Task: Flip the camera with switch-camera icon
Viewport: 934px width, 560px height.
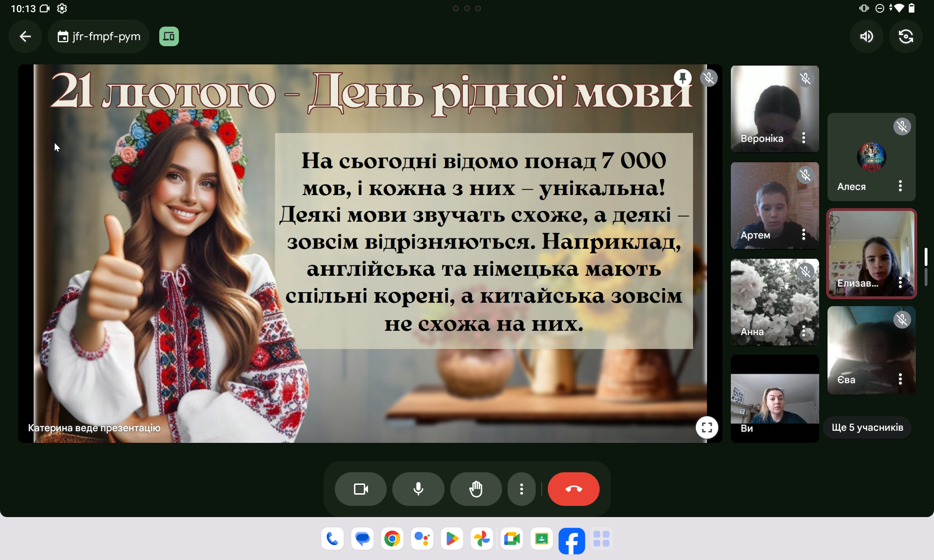Action: point(906,36)
